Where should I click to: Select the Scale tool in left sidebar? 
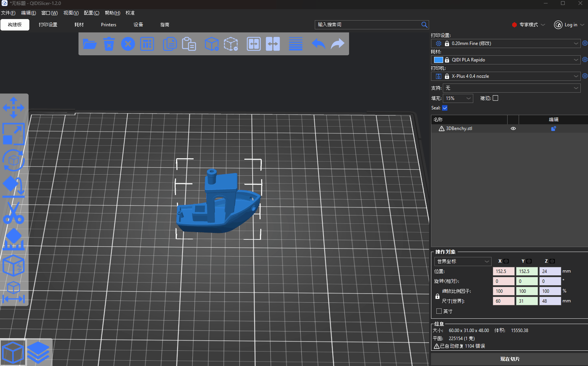[x=14, y=134]
